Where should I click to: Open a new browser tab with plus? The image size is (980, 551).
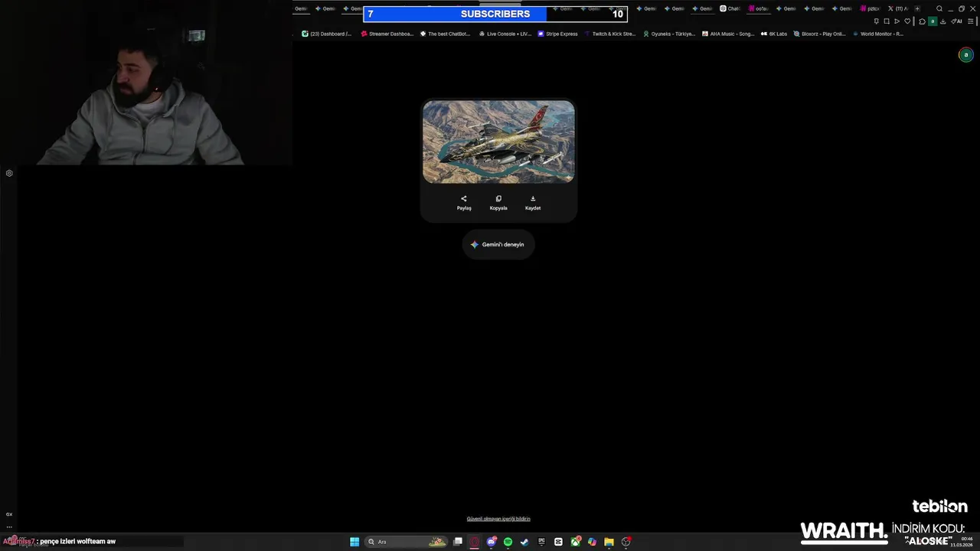pyautogui.click(x=917, y=8)
